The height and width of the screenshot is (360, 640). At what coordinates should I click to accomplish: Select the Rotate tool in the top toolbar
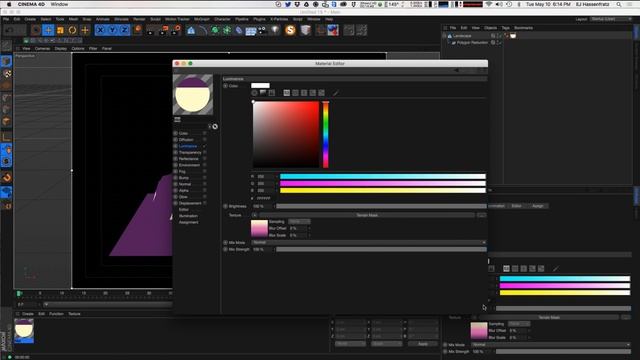pyautogui.click(x=73, y=30)
